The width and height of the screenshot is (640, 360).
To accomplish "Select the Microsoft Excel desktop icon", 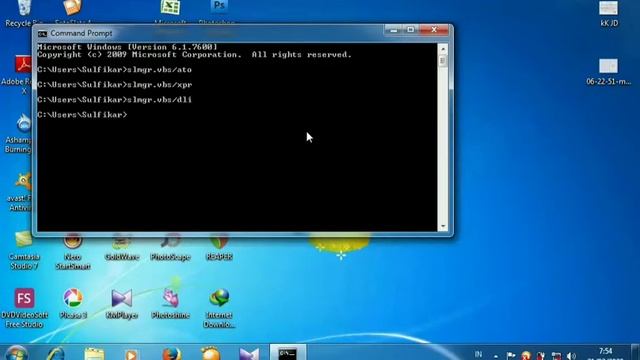I will pos(170,11).
